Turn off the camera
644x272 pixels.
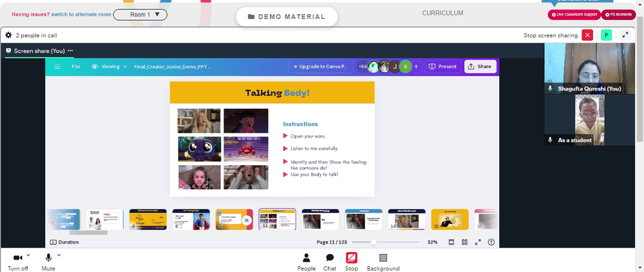tap(17, 262)
